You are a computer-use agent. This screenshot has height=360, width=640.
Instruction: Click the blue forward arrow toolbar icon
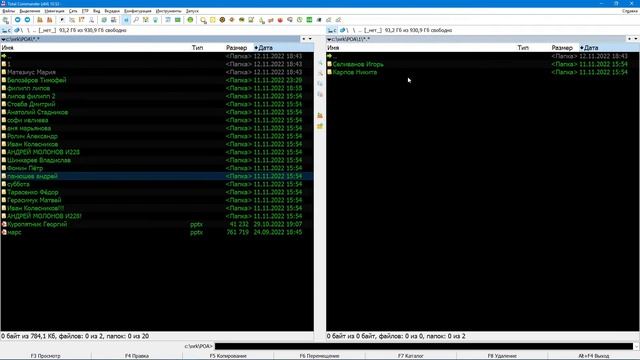27,20
